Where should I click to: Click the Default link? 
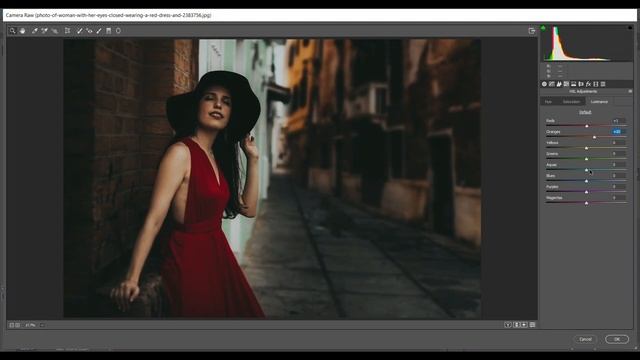tap(585, 112)
